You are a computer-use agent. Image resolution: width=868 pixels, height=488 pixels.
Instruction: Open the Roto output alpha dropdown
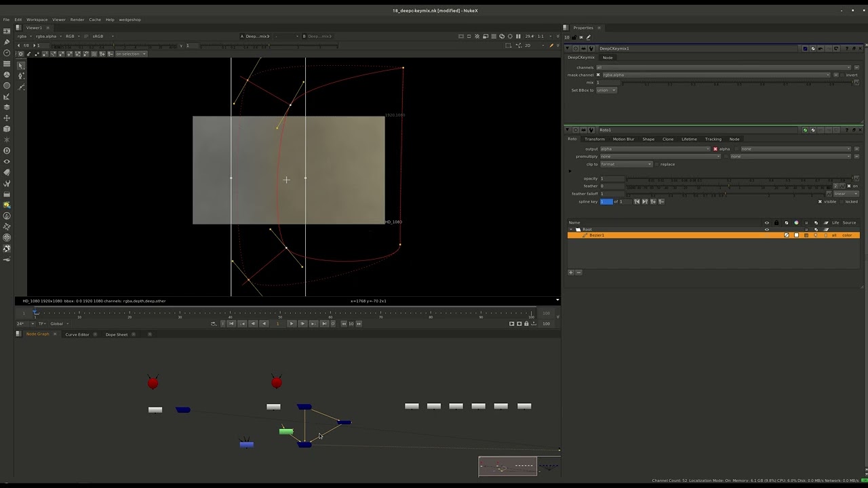[x=655, y=149]
